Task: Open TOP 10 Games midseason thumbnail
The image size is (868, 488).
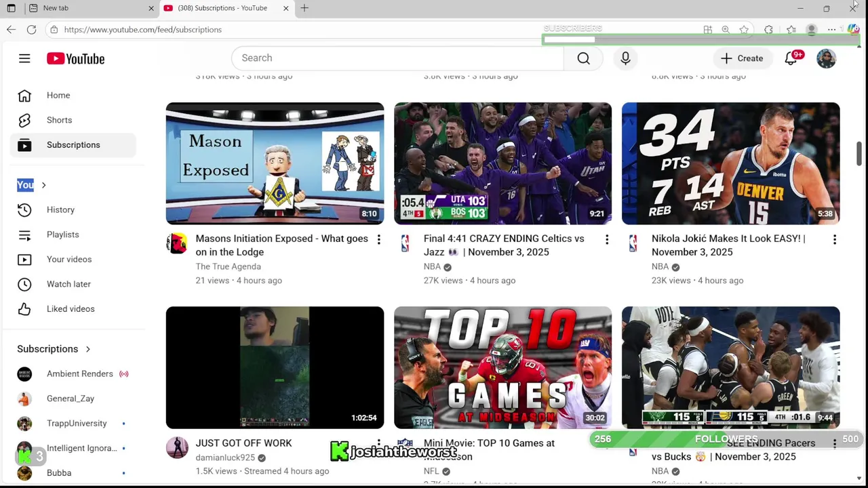Action: pyautogui.click(x=502, y=367)
